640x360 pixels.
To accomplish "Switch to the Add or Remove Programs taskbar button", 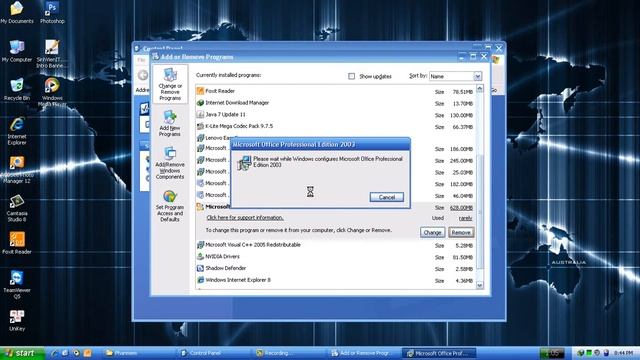I will point(362,353).
